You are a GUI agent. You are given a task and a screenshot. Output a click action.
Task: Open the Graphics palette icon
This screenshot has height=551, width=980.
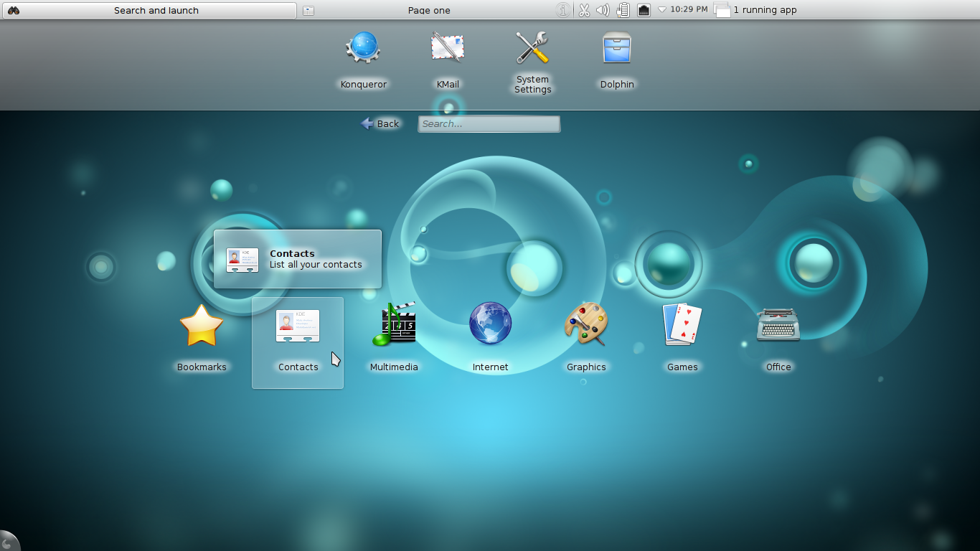click(586, 325)
